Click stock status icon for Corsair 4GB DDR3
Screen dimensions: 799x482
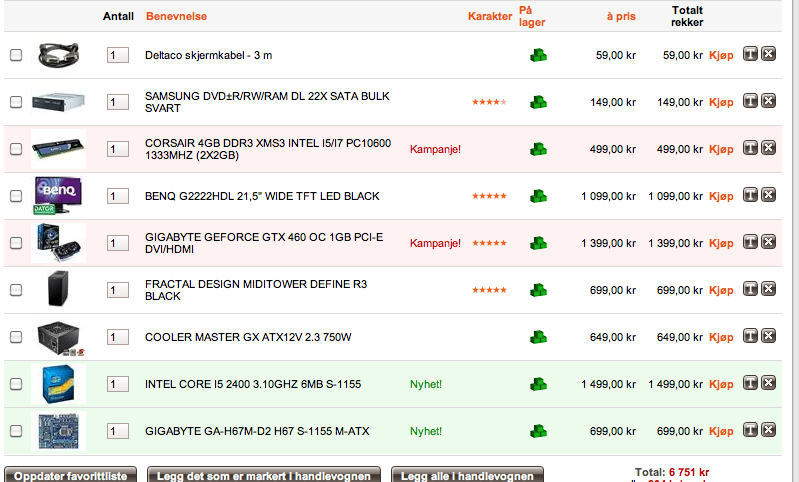pos(538,149)
